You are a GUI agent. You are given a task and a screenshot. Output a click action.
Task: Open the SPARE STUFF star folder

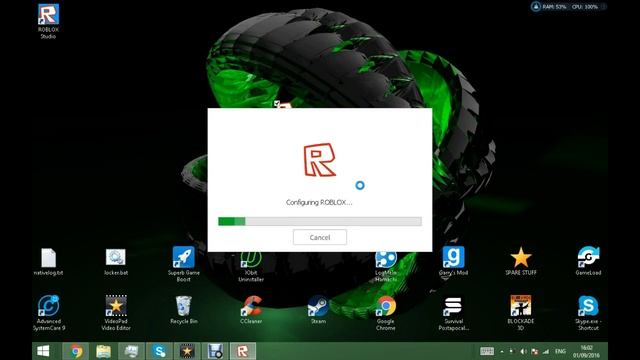(x=521, y=261)
